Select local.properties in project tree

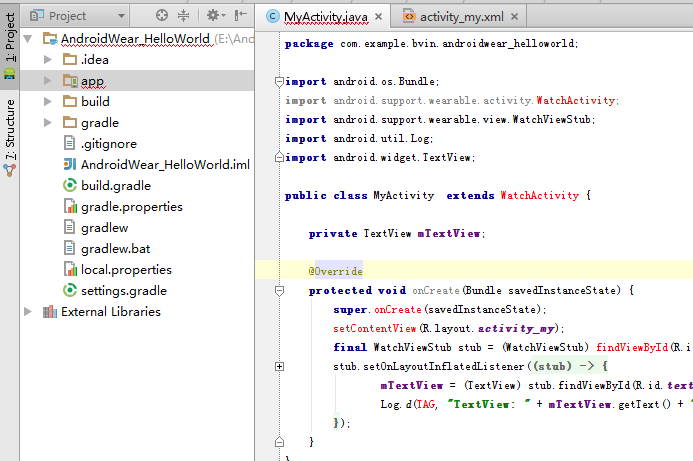126,270
